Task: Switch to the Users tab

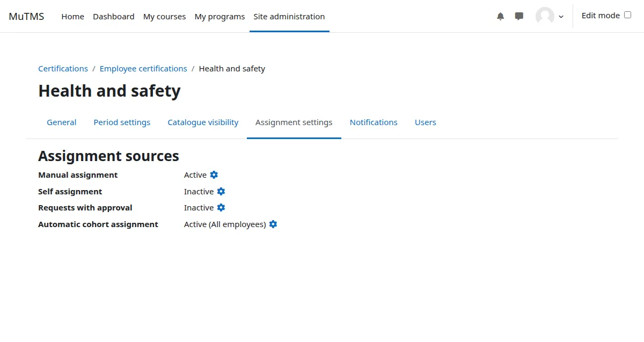Action: point(425,122)
